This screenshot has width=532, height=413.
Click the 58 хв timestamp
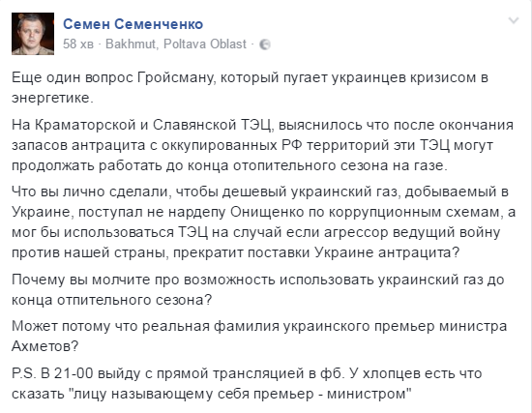tap(78, 44)
